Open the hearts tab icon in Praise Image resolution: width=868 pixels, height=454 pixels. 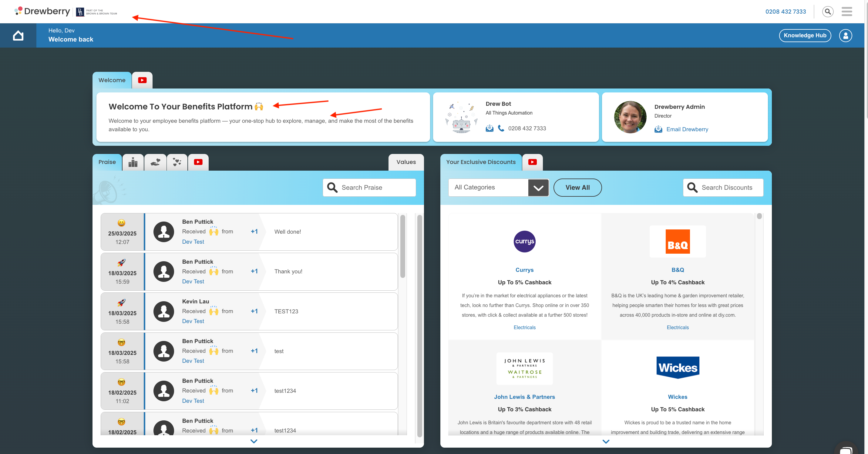click(177, 162)
